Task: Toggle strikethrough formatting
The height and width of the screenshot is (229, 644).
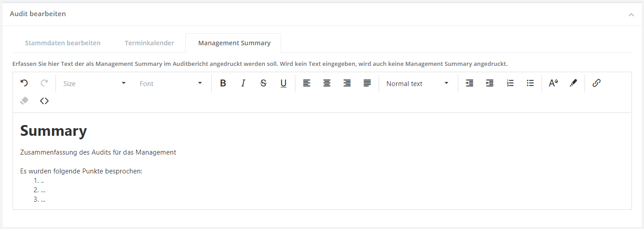Action: pos(263,83)
